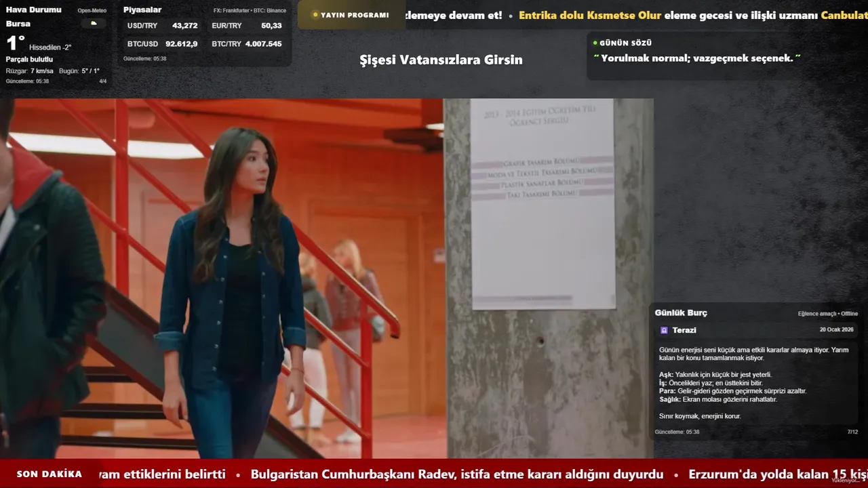Select the Piyasalar widget title
The image size is (868, 488).
tap(142, 9)
